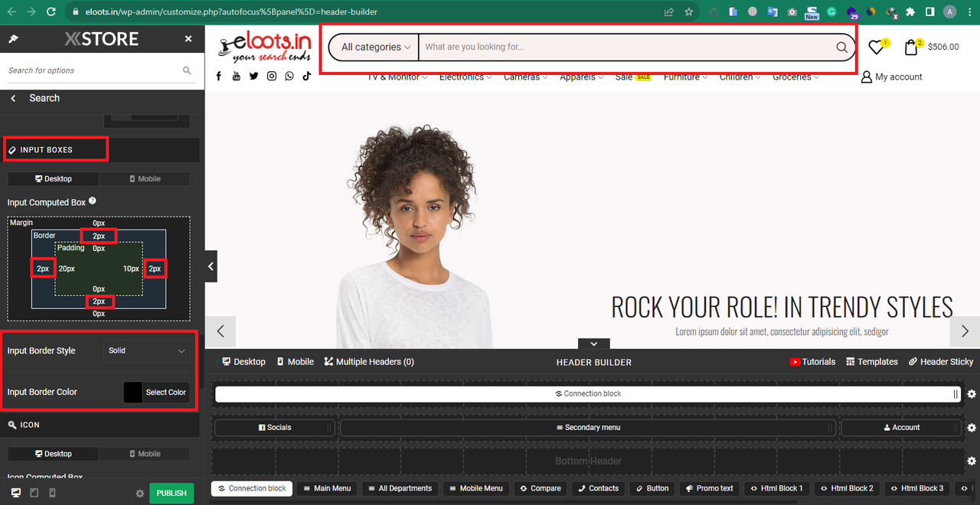Click Select Color for Input Border Color

click(x=166, y=392)
